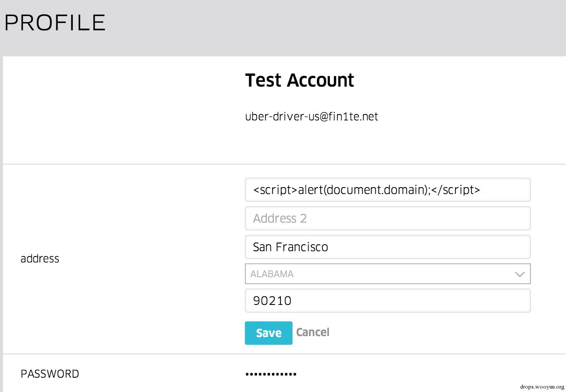The width and height of the screenshot is (566, 392).
Task: Select the San Francisco city field
Action: point(387,247)
